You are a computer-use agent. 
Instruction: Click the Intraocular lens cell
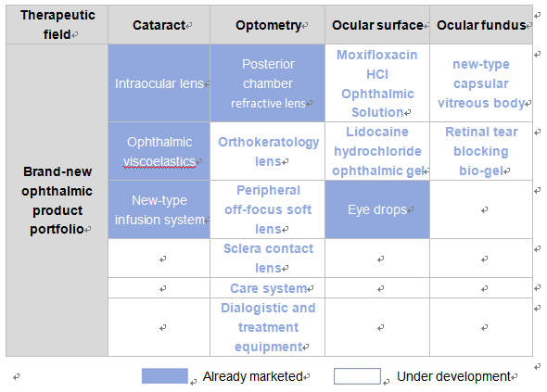pos(159,83)
